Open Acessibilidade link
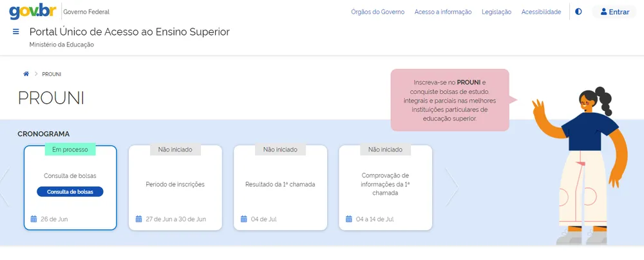This screenshot has height=260, width=644. point(541,12)
